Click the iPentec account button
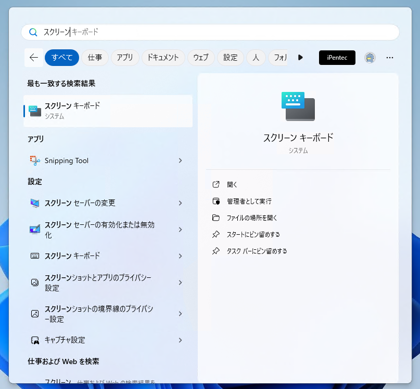The width and height of the screenshot is (420, 389). coord(337,58)
